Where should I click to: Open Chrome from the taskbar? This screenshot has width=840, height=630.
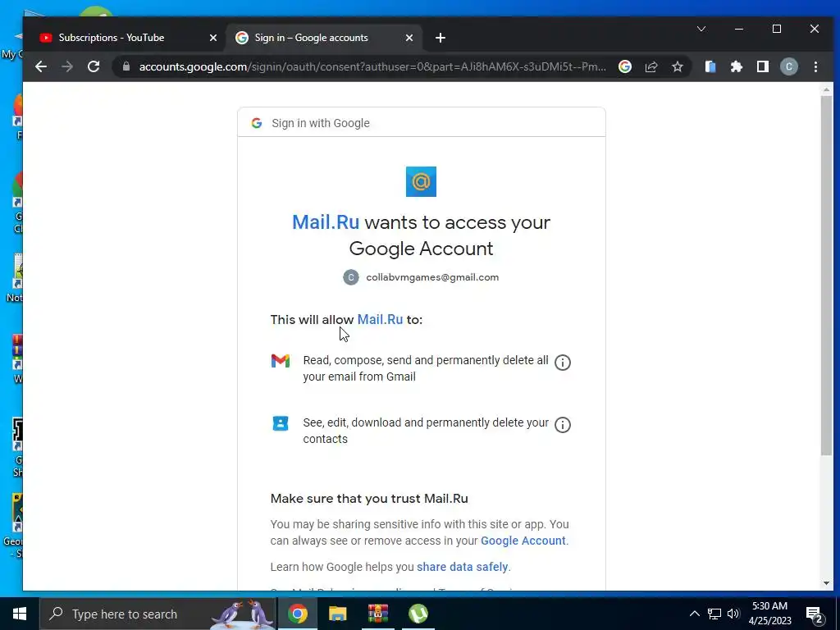(297, 614)
